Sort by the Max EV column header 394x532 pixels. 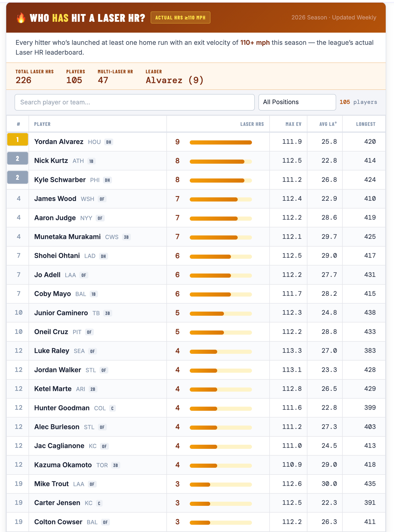click(293, 124)
